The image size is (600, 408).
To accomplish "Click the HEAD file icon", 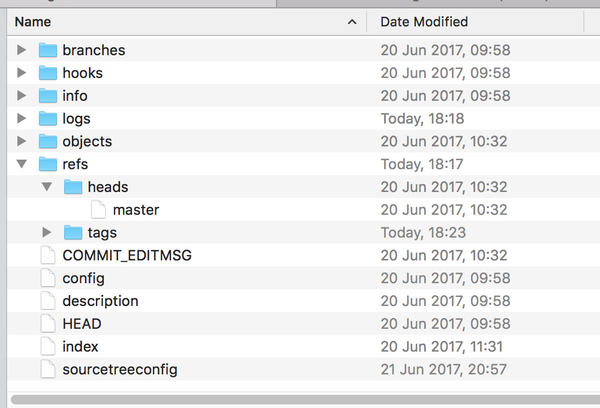I will 49,324.
